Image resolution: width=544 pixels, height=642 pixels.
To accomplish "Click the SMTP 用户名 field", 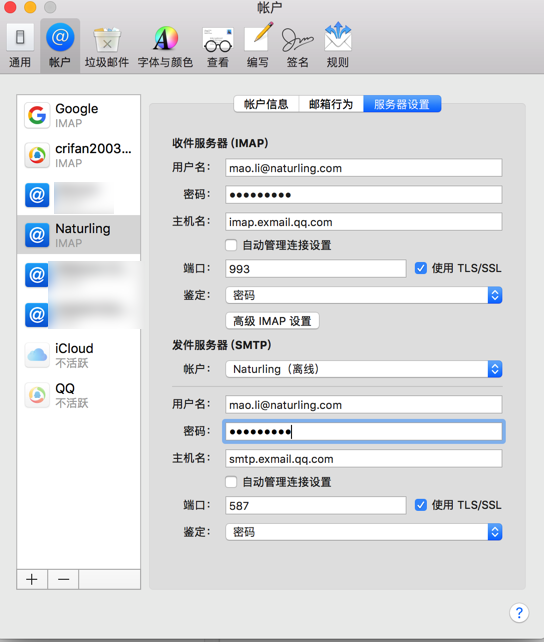I will point(363,405).
